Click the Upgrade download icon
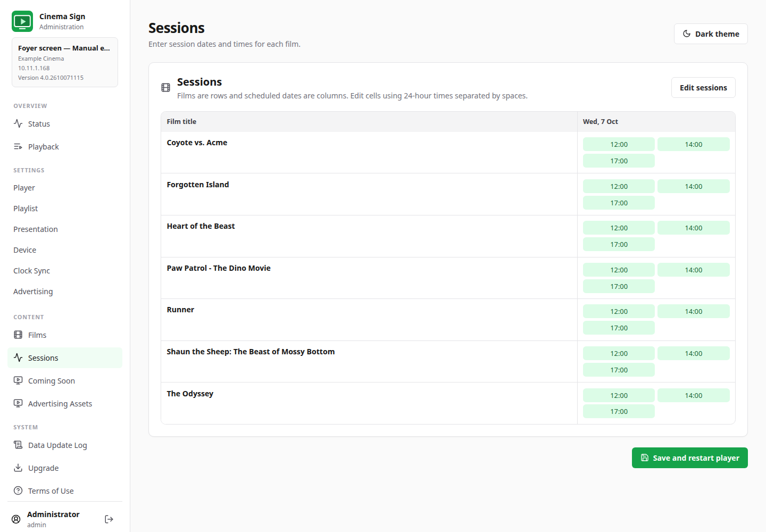The height and width of the screenshot is (532, 766). tap(18, 468)
